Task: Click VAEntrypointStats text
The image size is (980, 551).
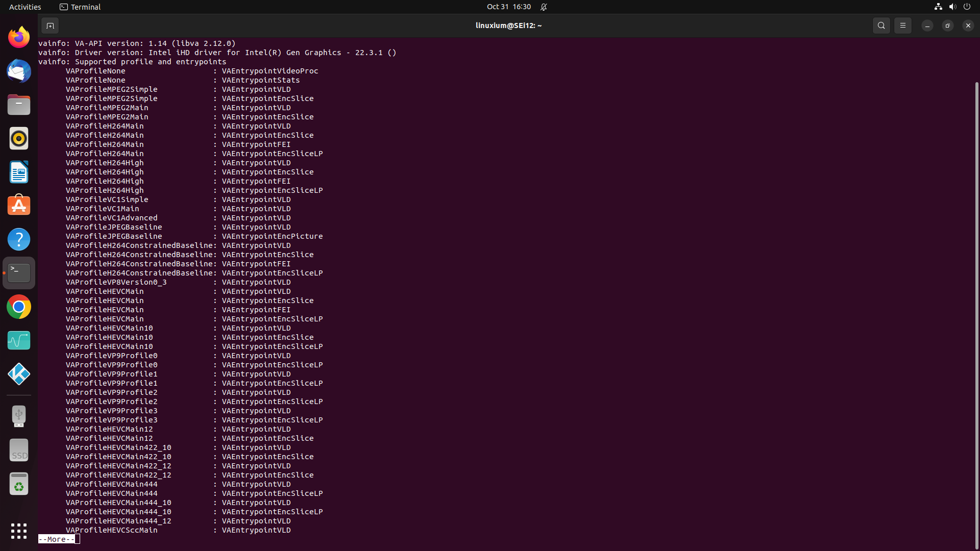Action: pos(261,80)
